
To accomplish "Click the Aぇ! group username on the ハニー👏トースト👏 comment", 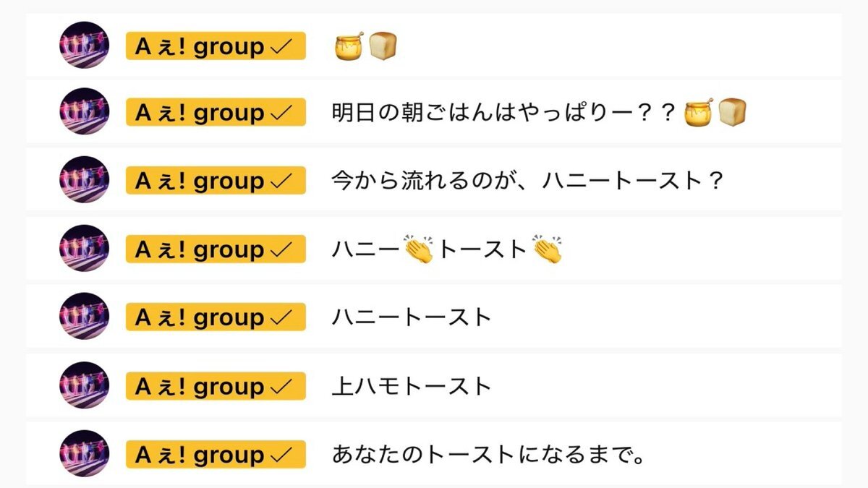I will tap(215, 250).
